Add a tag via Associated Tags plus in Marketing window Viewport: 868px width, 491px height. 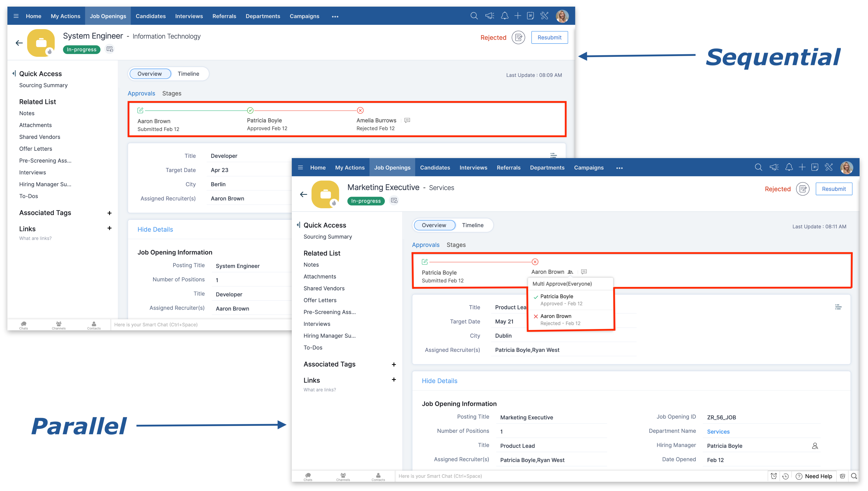[x=394, y=365]
